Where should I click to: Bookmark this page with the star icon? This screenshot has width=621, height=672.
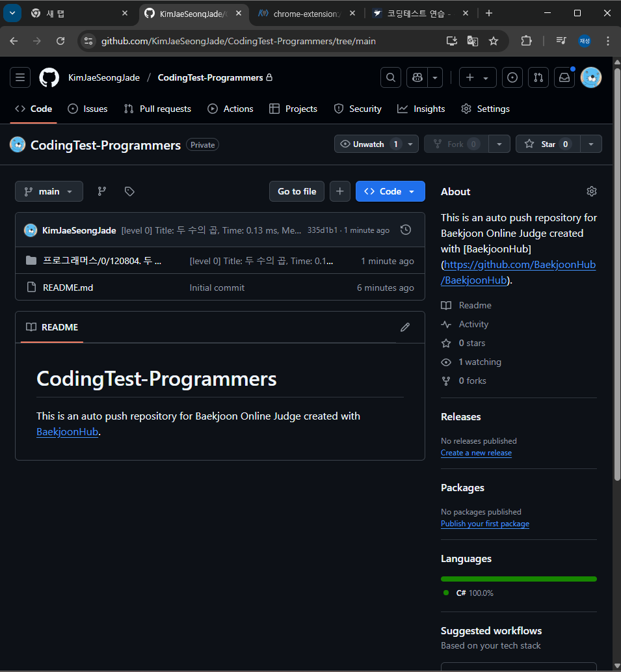pos(494,41)
